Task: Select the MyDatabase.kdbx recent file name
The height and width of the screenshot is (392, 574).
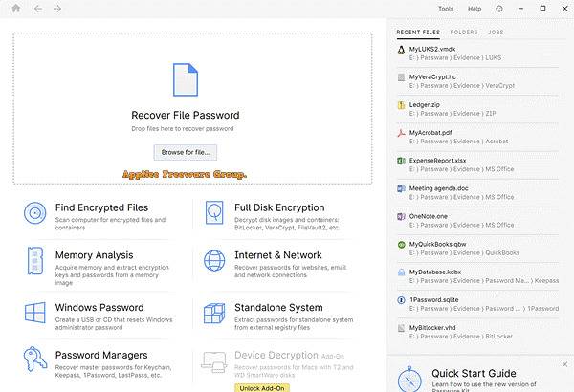Action: [x=435, y=272]
